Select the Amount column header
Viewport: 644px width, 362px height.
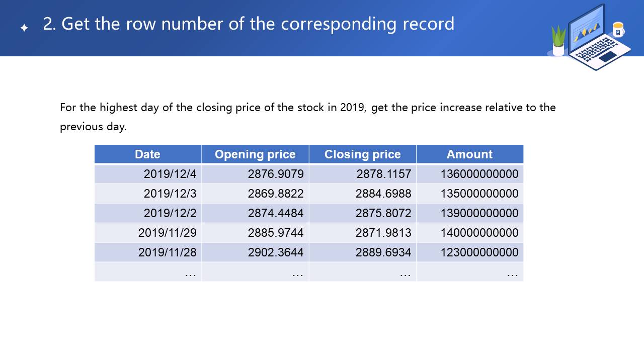pyautogui.click(x=469, y=154)
